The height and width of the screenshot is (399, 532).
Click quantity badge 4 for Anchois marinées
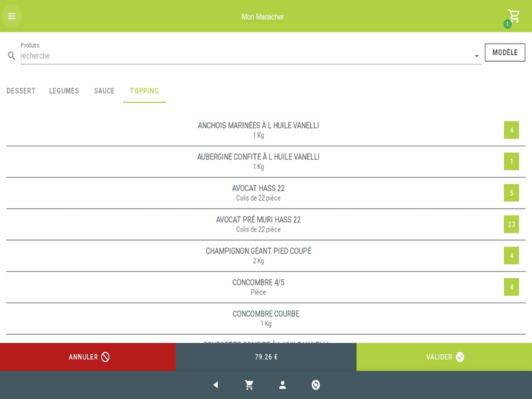point(511,130)
